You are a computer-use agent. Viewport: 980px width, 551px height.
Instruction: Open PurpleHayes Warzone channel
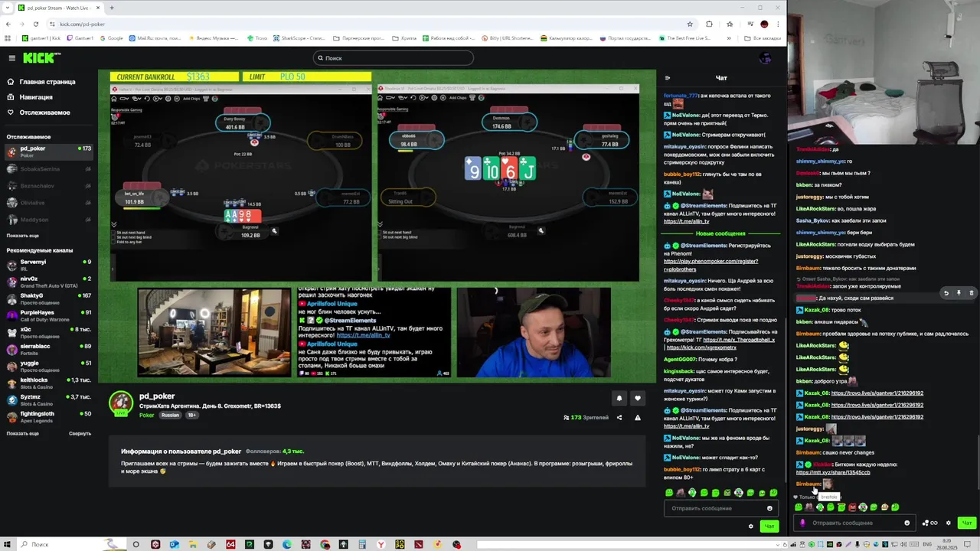click(48, 315)
